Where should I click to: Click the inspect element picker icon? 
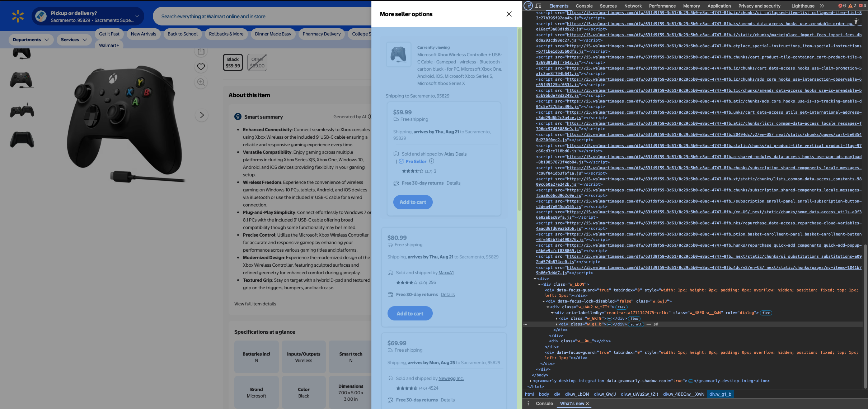pos(528,6)
